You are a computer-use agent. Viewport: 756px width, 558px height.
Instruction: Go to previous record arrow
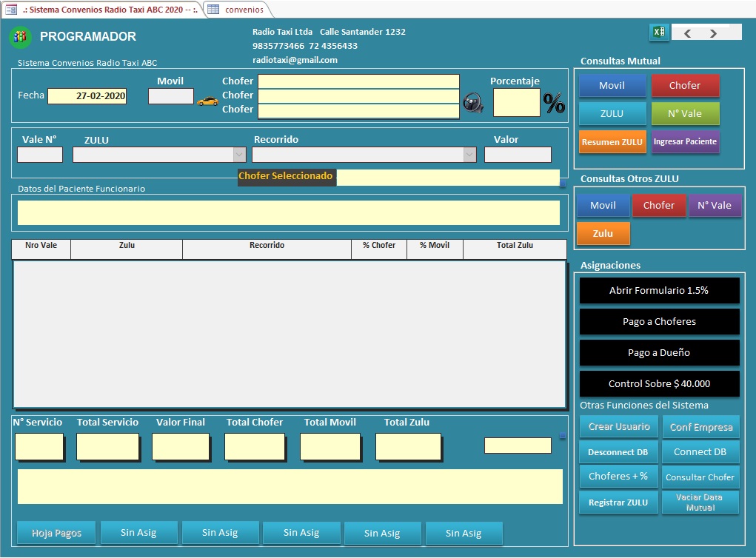(x=687, y=33)
